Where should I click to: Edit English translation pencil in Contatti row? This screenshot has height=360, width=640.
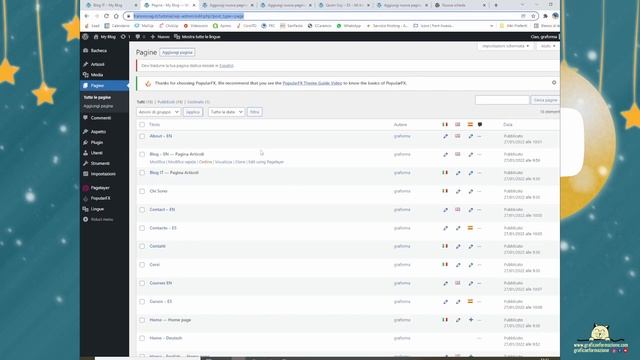[x=458, y=247]
